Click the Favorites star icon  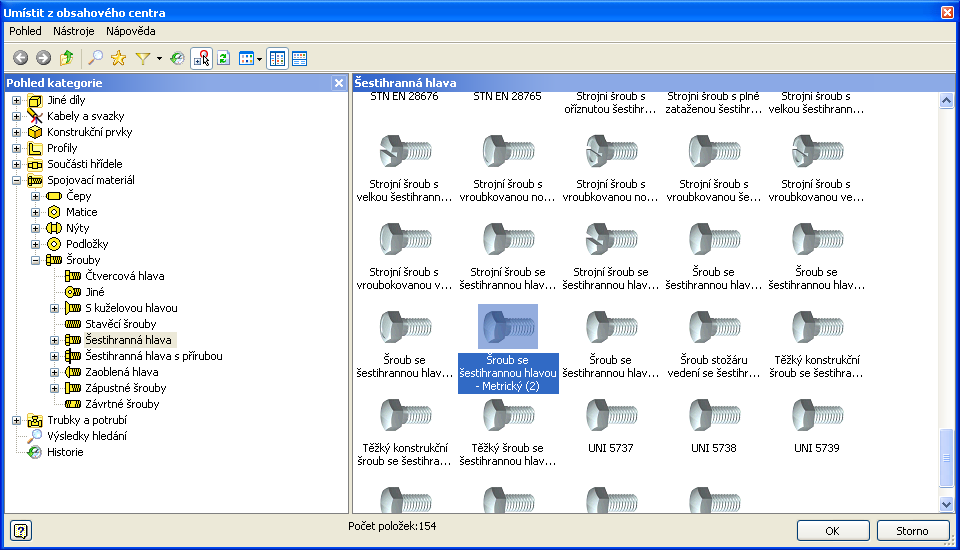coord(119,58)
